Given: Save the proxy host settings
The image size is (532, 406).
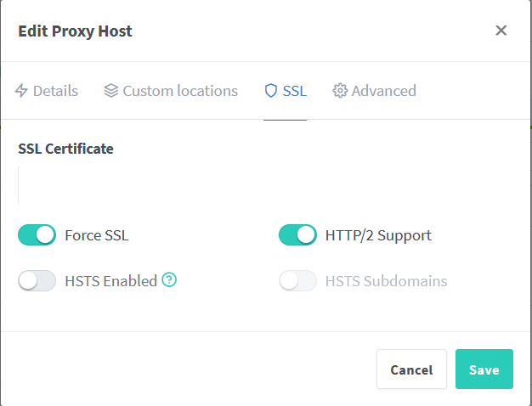Looking at the screenshot, I should pyautogui.click(x=484, y=369).
